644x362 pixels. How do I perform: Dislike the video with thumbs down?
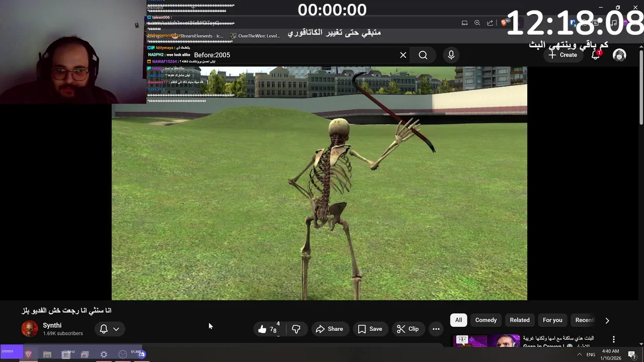coord(296,329)
